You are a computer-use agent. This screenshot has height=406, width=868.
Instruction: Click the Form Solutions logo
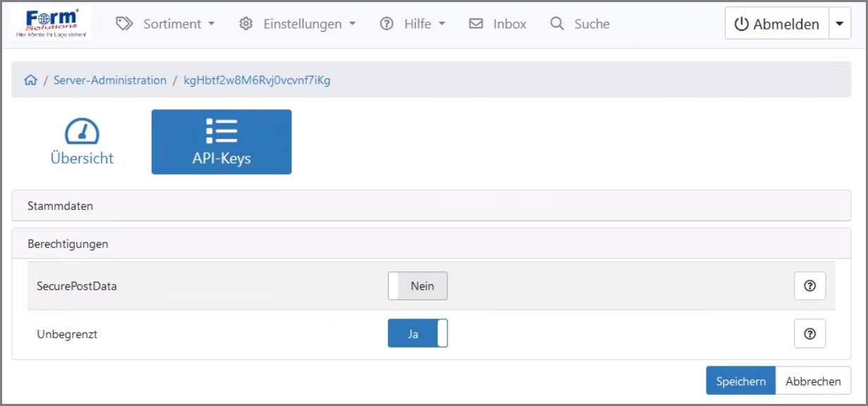click(52, 23)
